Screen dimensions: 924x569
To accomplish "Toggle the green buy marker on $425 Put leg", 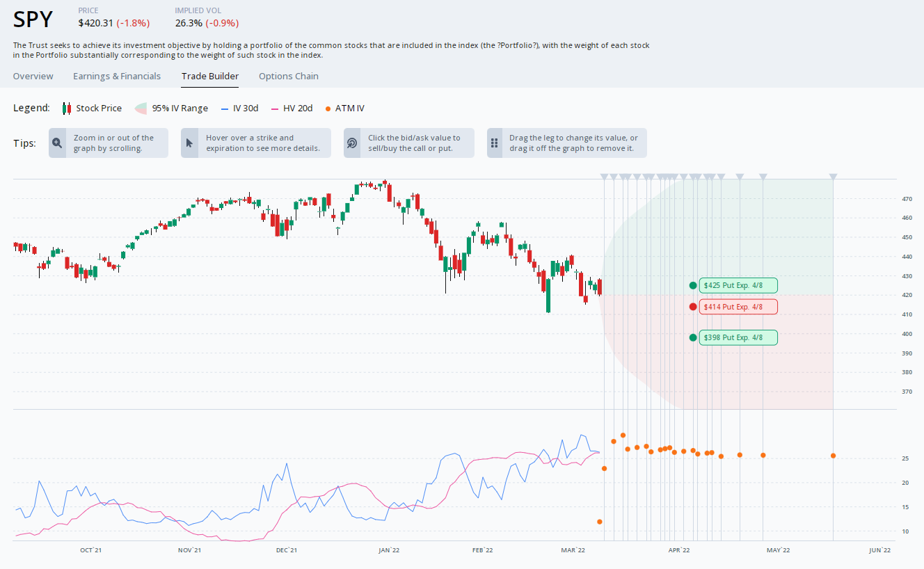I will point(692,285).
